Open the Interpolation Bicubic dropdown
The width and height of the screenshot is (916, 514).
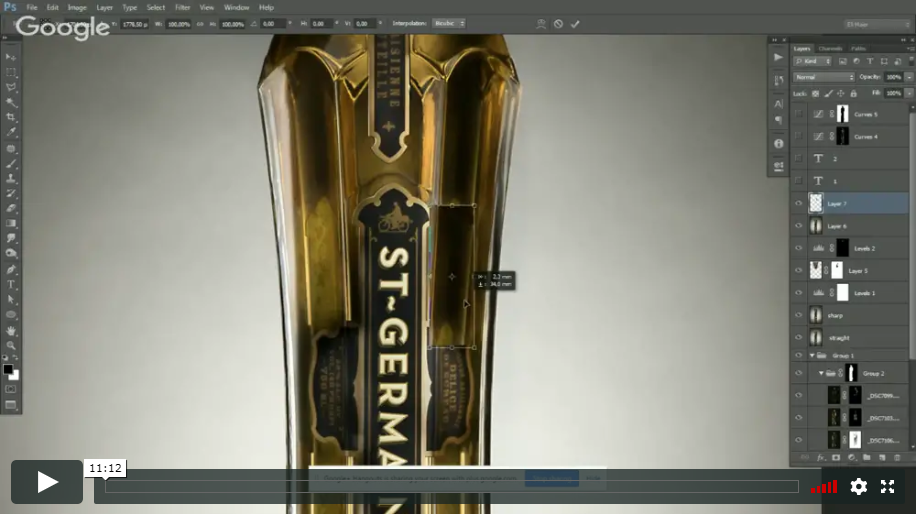[449, 23]
